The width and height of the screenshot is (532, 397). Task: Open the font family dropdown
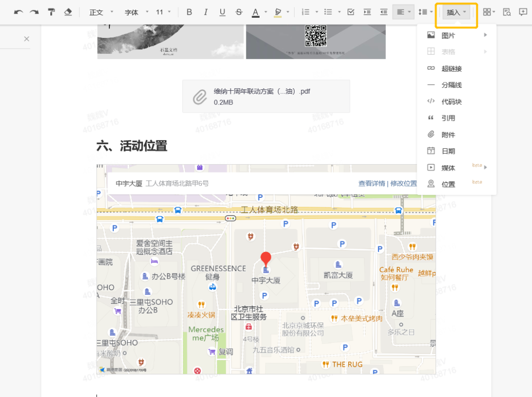pos(133,12)
